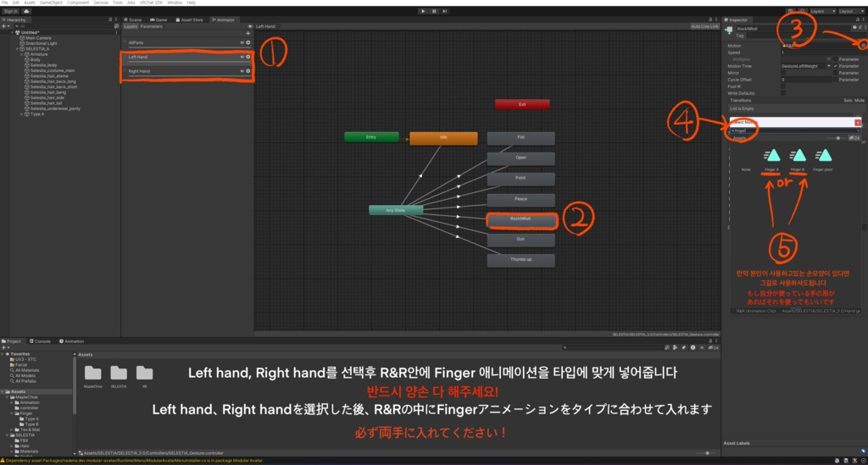Open Hierarchy panel kebab menu

click(116, 20)
